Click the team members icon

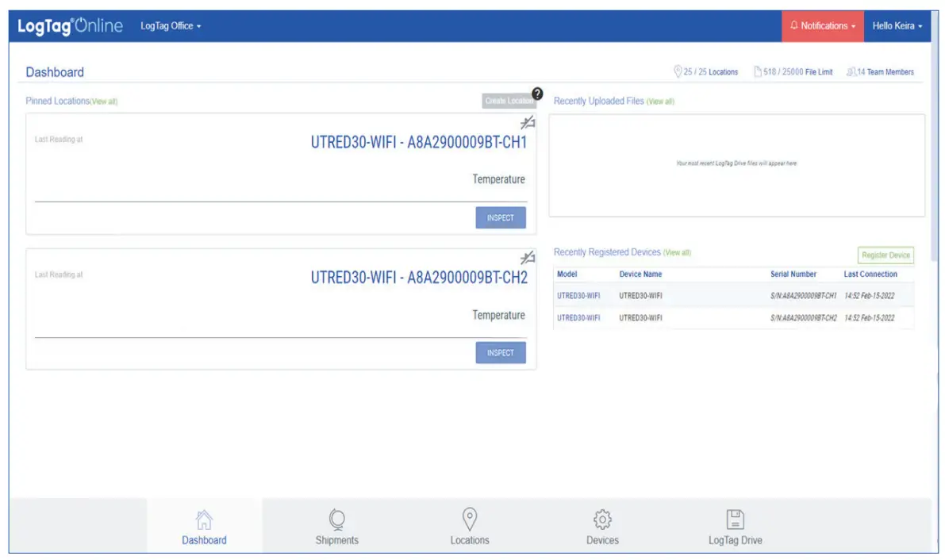point(851,71)
